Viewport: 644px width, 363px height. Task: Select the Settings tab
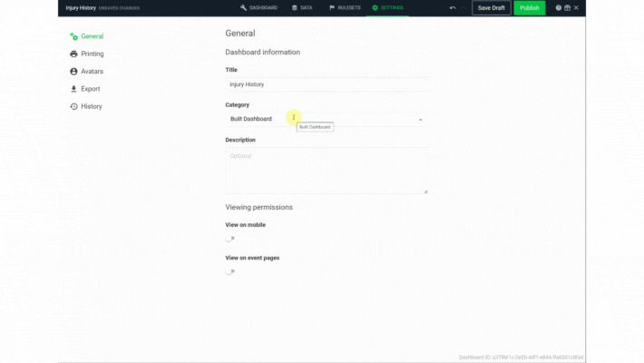click(x=387, y=8)
